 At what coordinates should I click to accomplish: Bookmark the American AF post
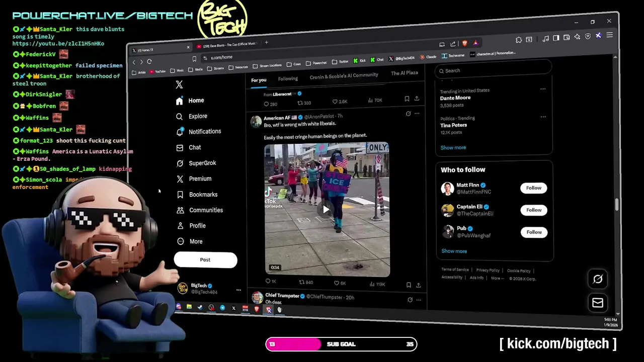coord(409,285)
